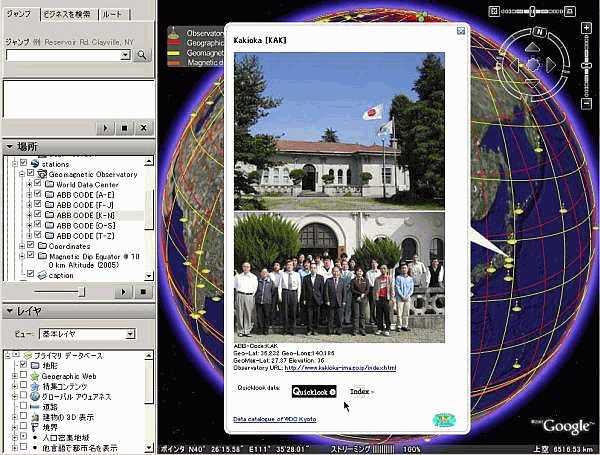Select the ルート tab
Screen dimensions: 600x455
[112, 15]
